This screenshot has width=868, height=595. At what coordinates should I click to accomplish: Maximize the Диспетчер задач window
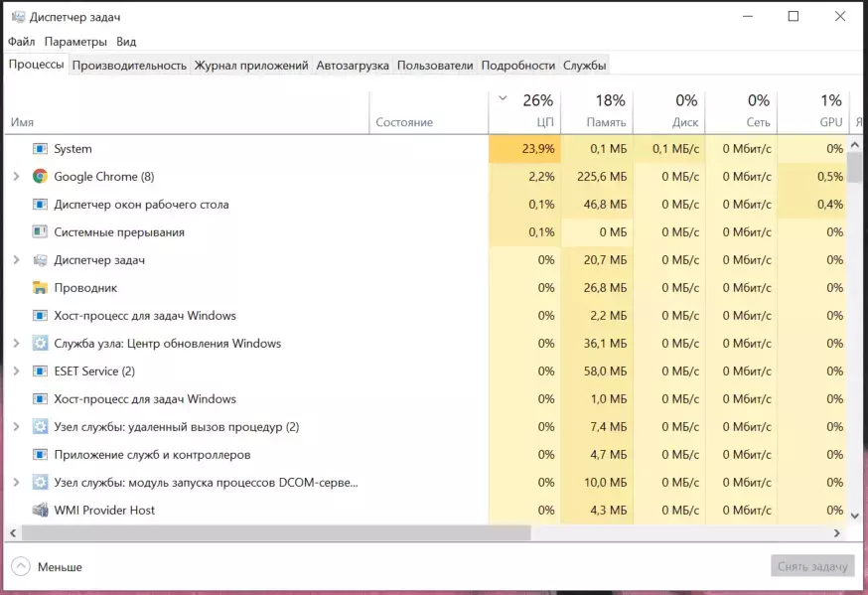(794, 16)
